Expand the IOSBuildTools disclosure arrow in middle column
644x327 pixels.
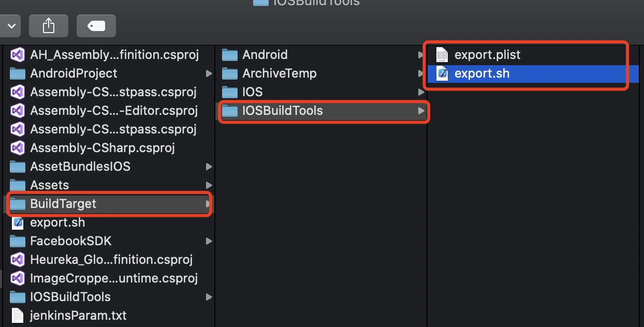422,111
